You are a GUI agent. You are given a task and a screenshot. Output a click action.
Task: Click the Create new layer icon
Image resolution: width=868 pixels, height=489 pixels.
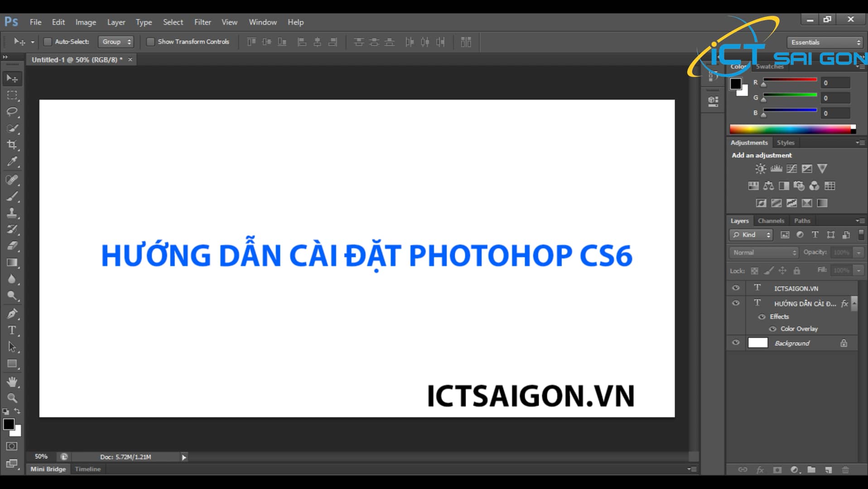(x=828, y=470)
